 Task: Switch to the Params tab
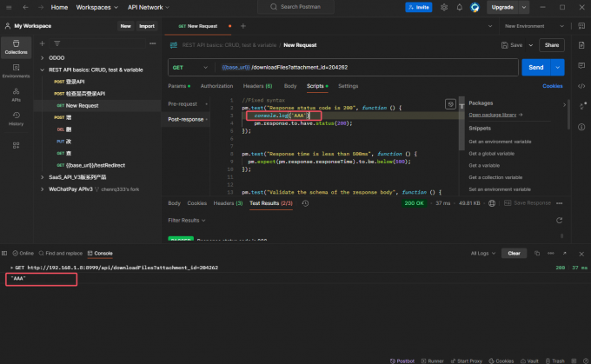pyautogui.click(x=179, y=86)
